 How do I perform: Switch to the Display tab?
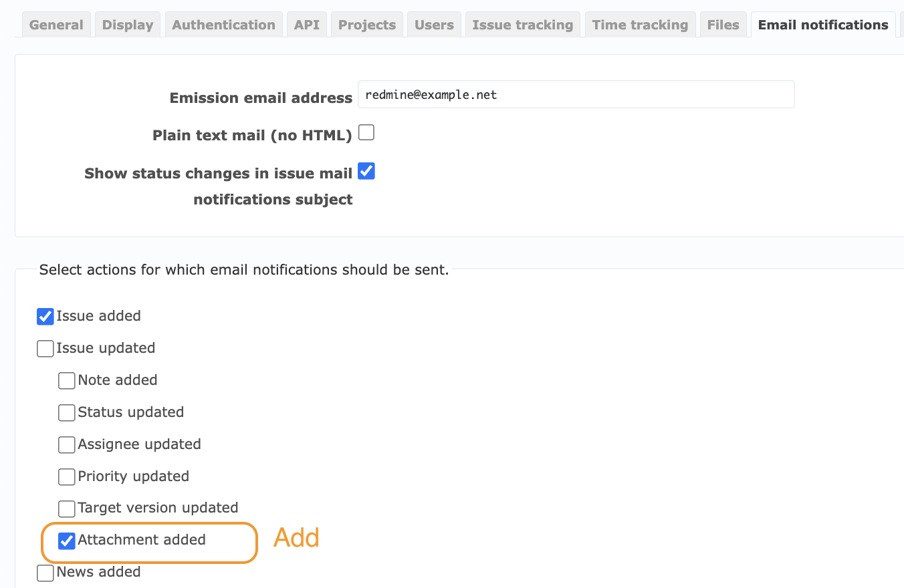[128, 25]
